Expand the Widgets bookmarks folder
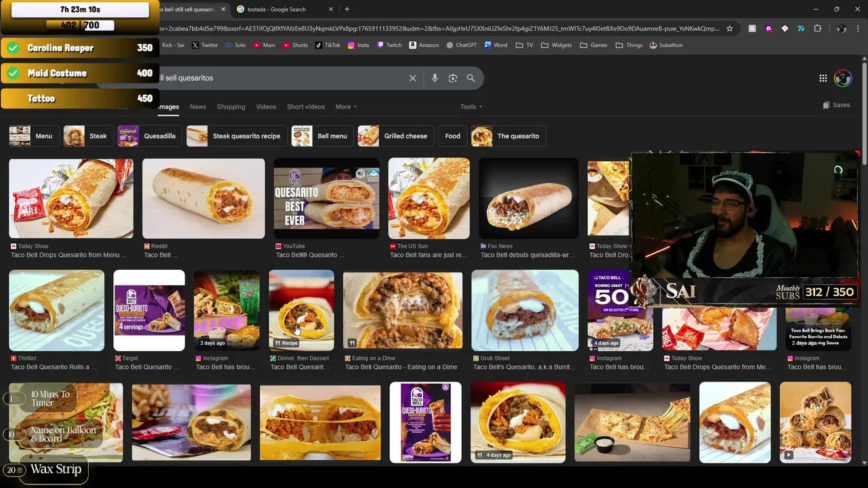 tap(556, 45)
